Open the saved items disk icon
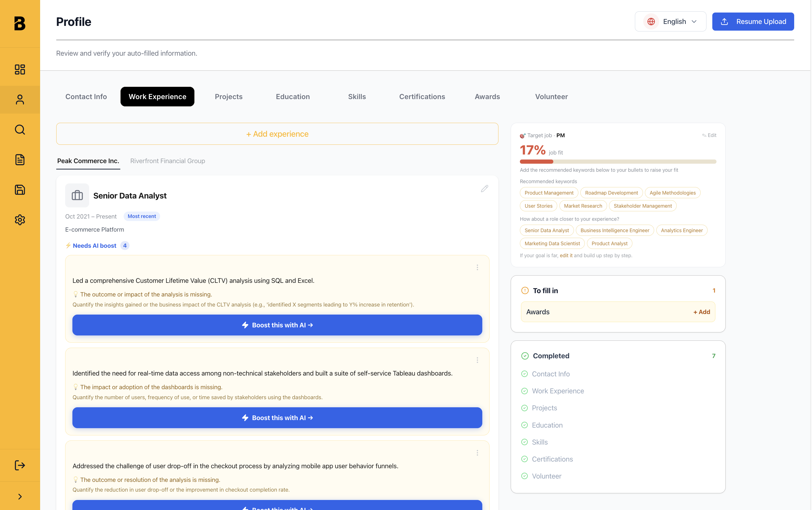Image resolution: width=812 pixels, height=510 pixels. tap(20, 190)
